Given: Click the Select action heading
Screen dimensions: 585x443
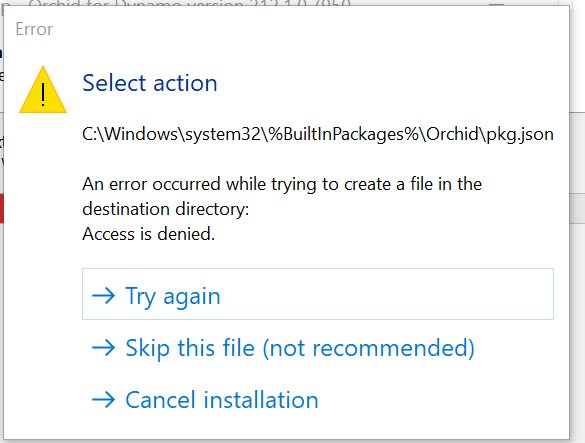Looking at the screenshot, I should point(150,83).
